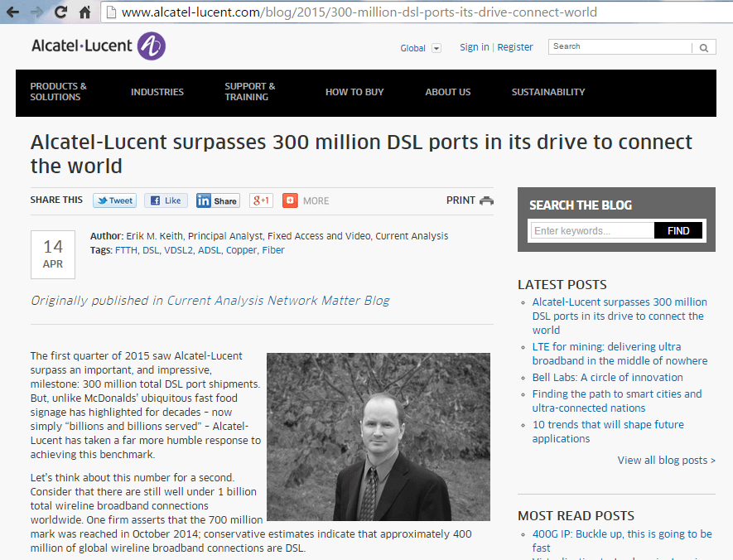Print the article using the printer icon
Screen dimensions: 733x560
click(x=486, y=200)
